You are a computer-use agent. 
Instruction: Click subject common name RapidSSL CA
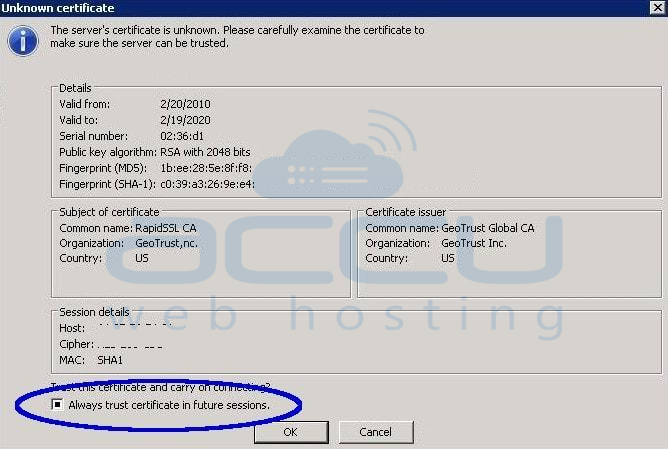(166, 228)
